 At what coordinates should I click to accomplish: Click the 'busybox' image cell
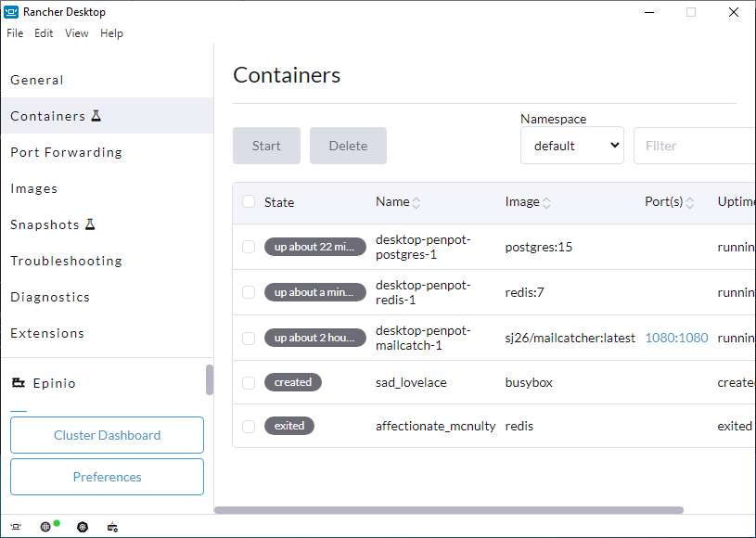[529, 383]
